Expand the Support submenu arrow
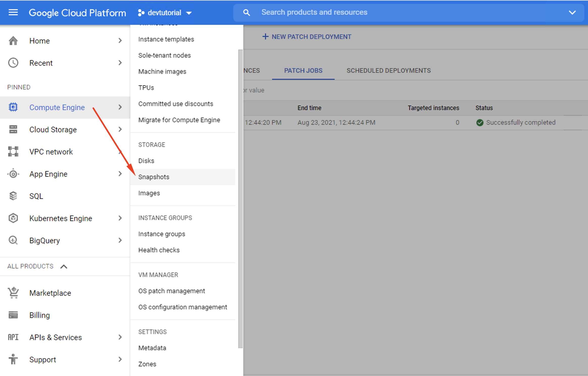Viewport: 588px width, 376px height. coord(120,360)
